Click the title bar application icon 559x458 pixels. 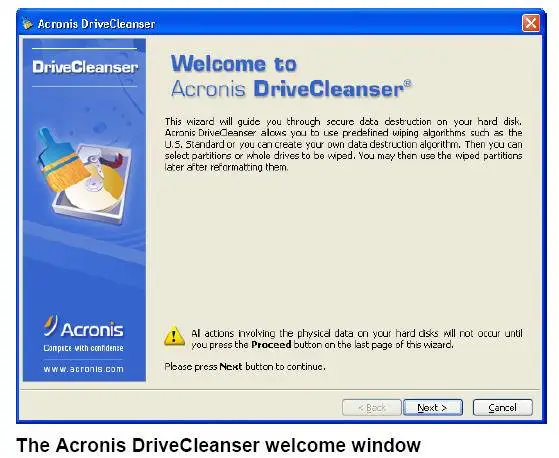tap(27, 24)
